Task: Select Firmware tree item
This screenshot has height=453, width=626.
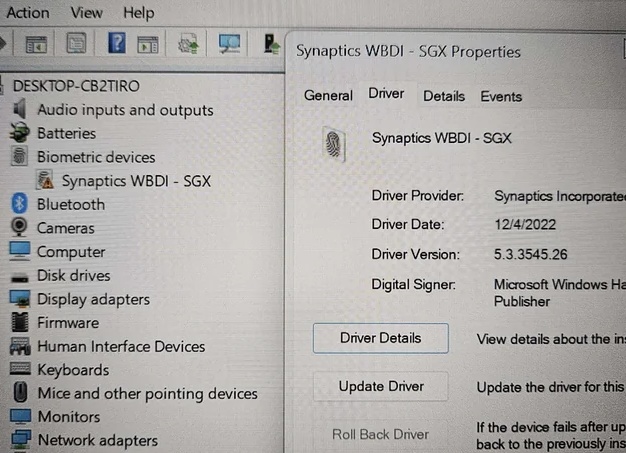Action: pos(68,322)
